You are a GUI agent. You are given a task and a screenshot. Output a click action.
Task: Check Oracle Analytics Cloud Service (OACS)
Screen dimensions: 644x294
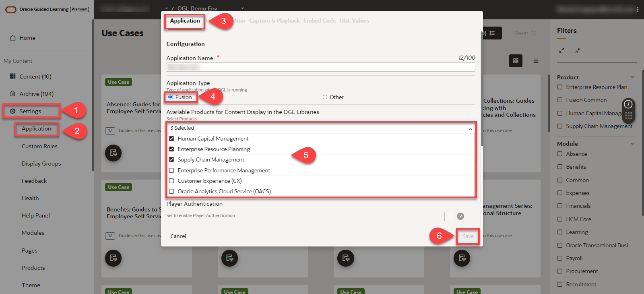coord(171,191)
